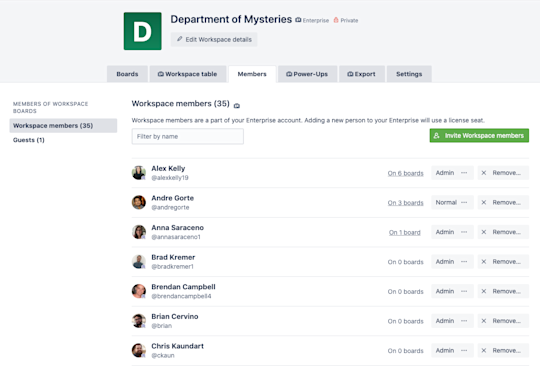
Task: Click Brad Kremer's On 0 boards text
Action: point(405,262)
